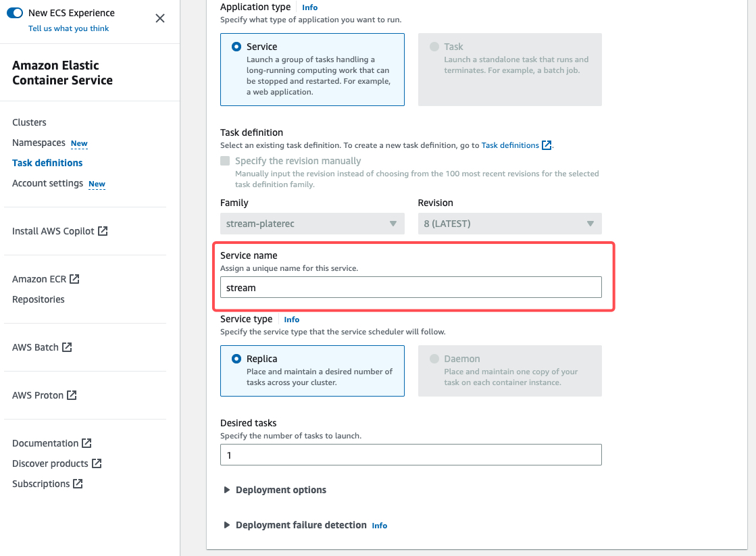Toggle the New ECS Experience switch

(15, 13)
